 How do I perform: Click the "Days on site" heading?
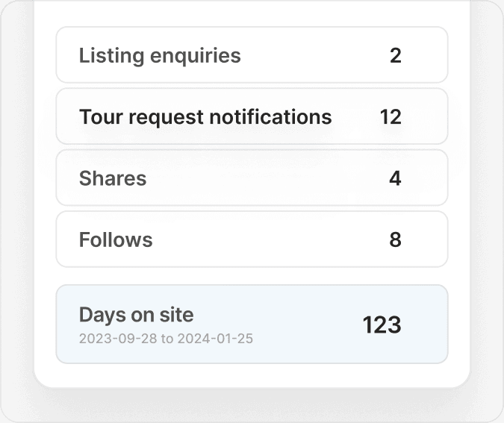[136, 315]
